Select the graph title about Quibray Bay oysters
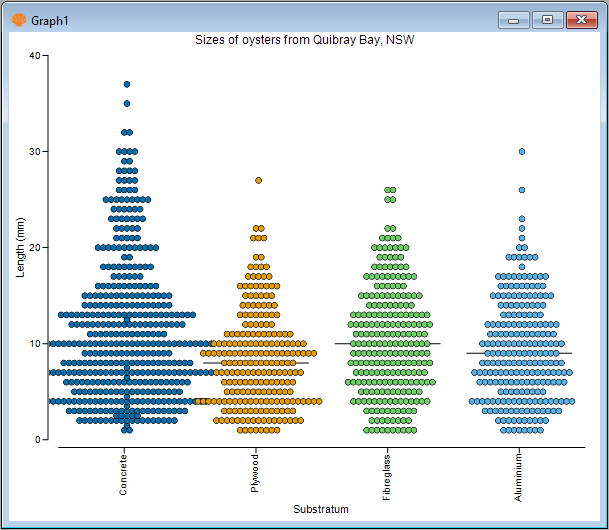609x530 pixels. [x=304, y=40]
